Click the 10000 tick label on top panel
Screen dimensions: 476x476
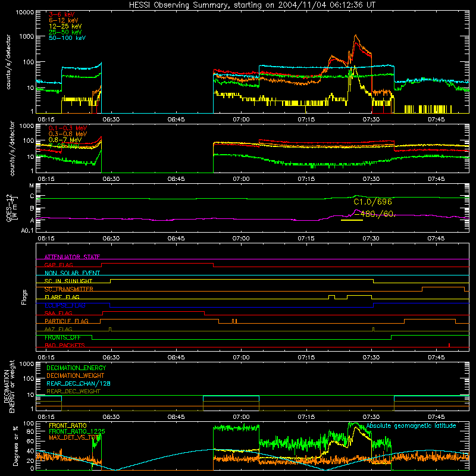point(24,12)
